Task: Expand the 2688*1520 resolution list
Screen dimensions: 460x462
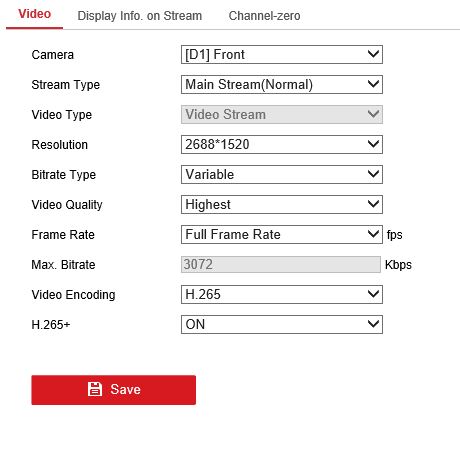Action: point(282,144)
